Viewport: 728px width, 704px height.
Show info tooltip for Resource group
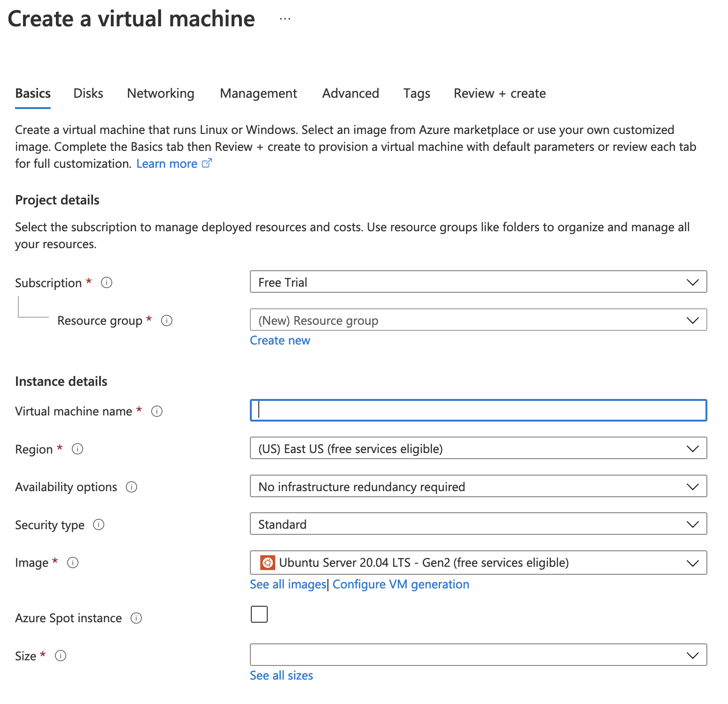coord(167,321)
